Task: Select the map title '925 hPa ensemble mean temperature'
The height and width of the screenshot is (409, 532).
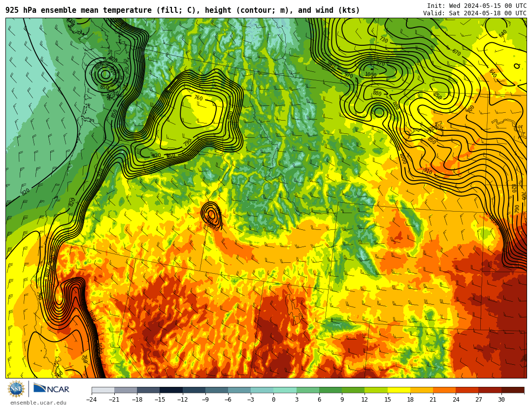Action: tap(78, 10)
